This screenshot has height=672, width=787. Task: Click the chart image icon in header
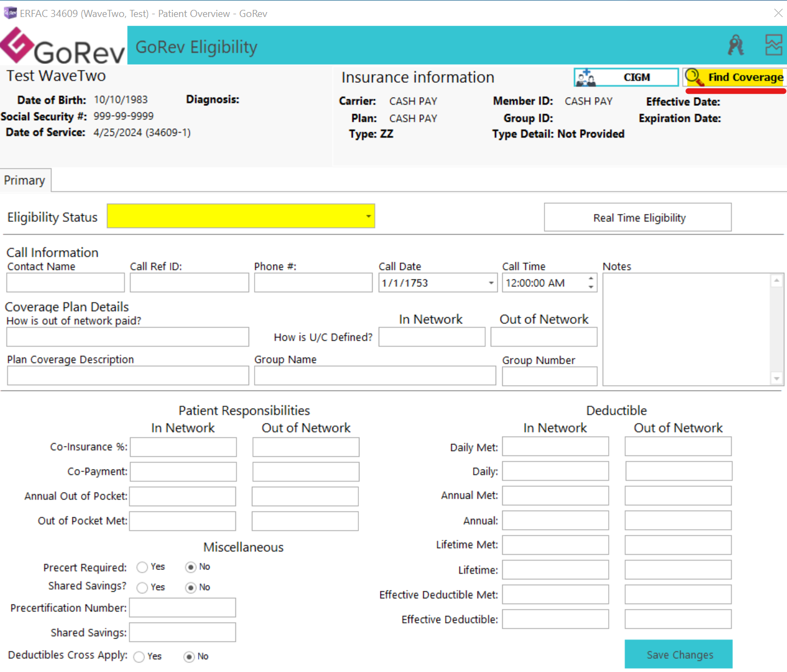click(x=774, y=46)
